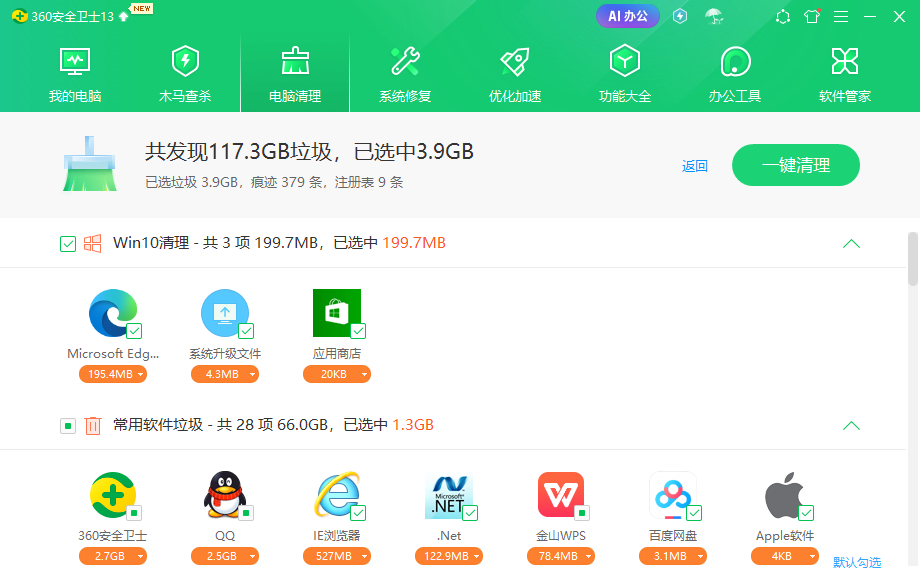Click the 返回 link

pyautogui.click(x=695, y=166)
